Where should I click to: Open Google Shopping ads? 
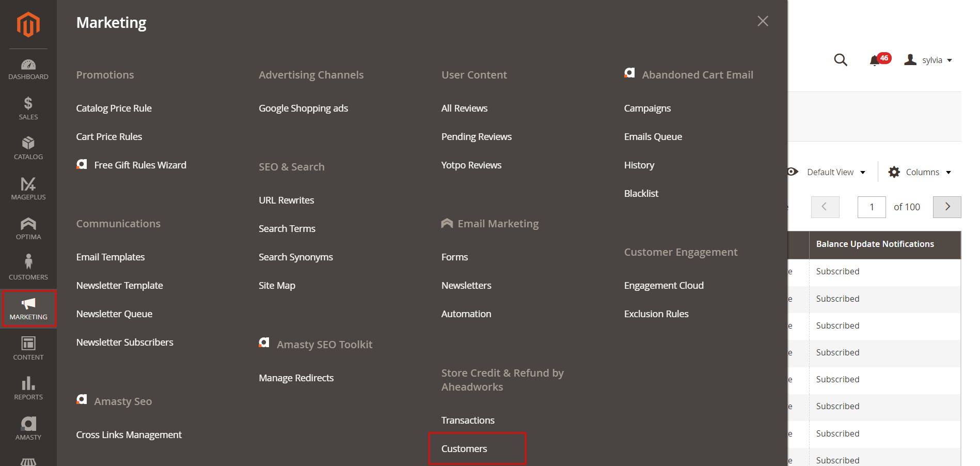point(304,108)
